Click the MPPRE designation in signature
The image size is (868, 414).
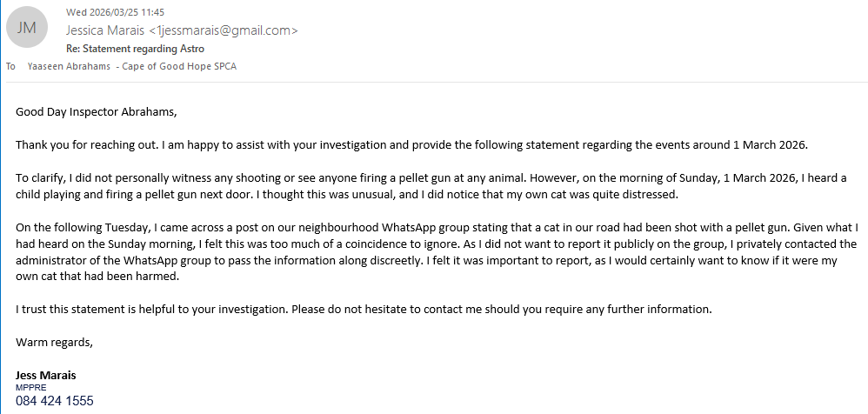tap(31, 387)
